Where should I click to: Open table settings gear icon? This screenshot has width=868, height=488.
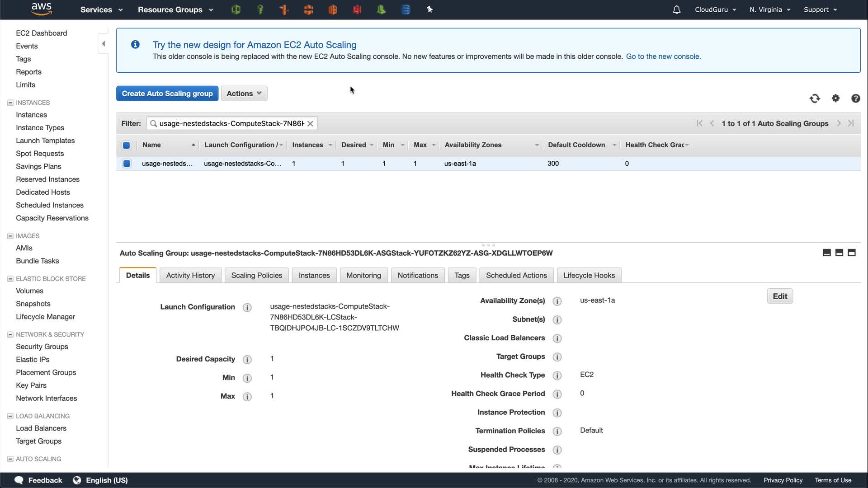coord(835,98)
